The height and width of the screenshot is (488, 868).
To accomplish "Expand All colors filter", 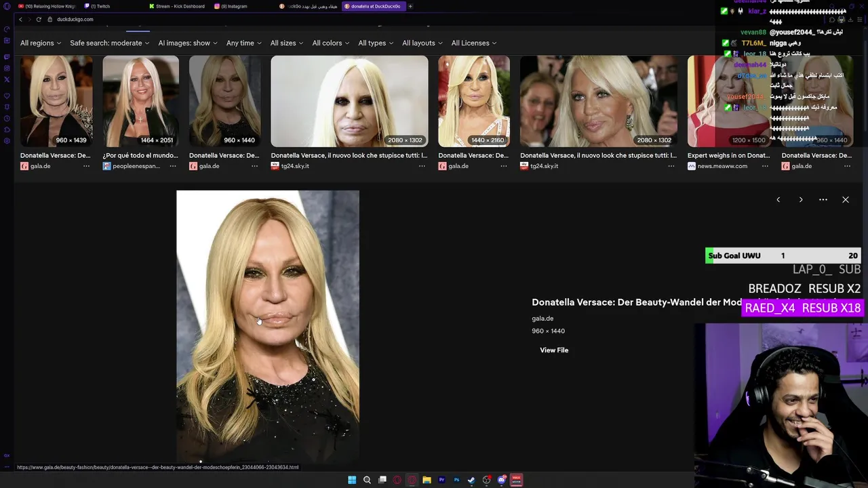I will (331, 43).
